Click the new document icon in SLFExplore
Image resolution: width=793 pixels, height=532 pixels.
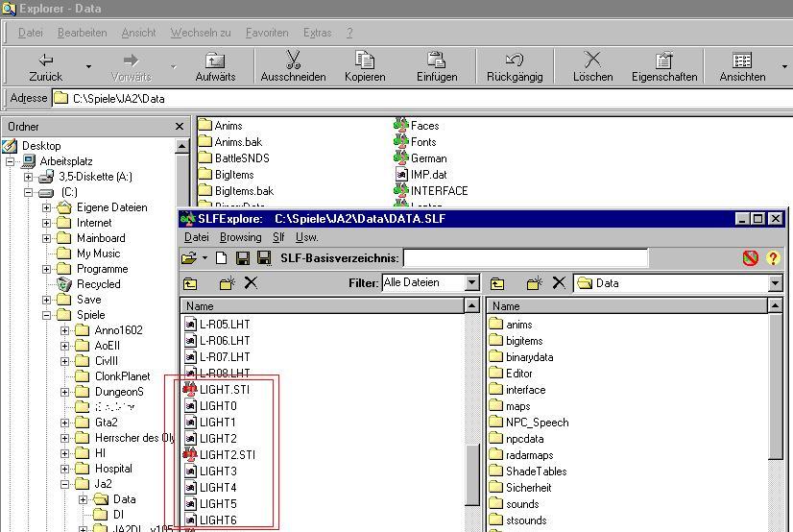pos(221,258)
